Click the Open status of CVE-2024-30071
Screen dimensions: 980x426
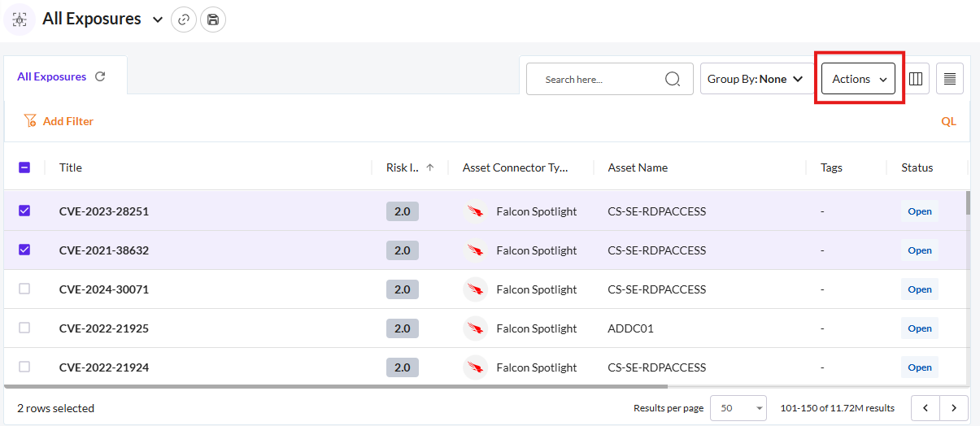coord(920,289)
